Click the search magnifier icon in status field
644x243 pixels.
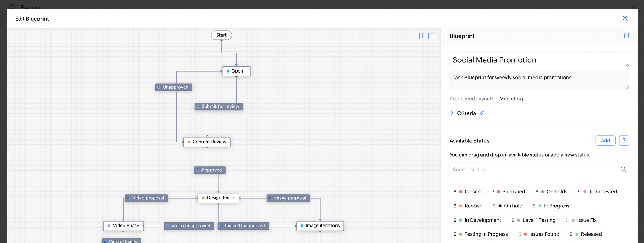tap(623, 169)
